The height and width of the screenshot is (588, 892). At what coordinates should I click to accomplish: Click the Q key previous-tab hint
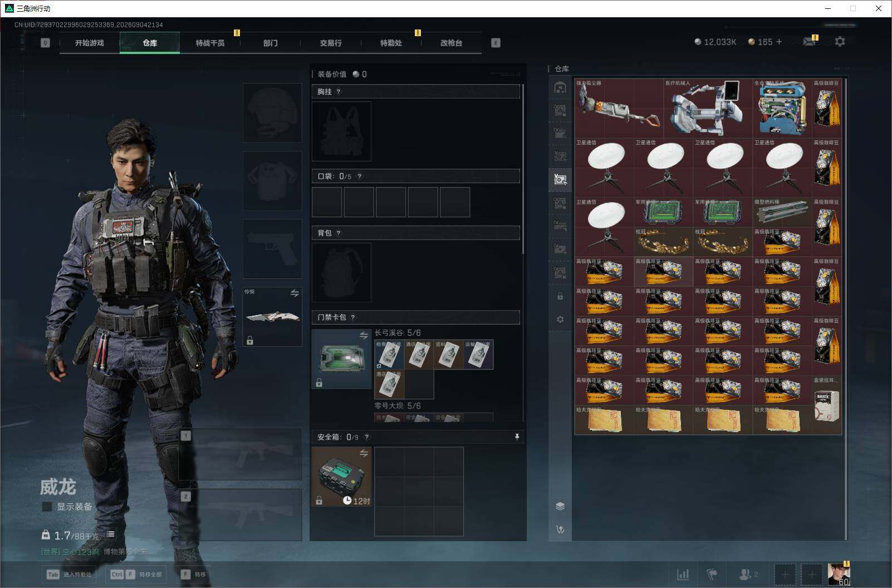(46, 43)
